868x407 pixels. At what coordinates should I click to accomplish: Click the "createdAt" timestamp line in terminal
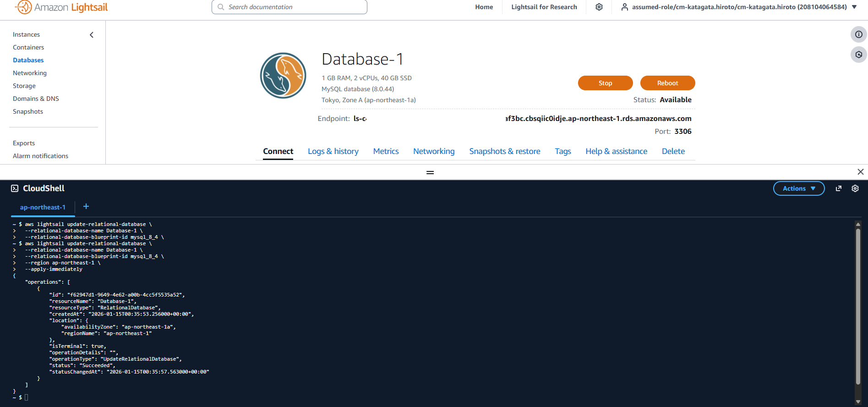[121, 314]
